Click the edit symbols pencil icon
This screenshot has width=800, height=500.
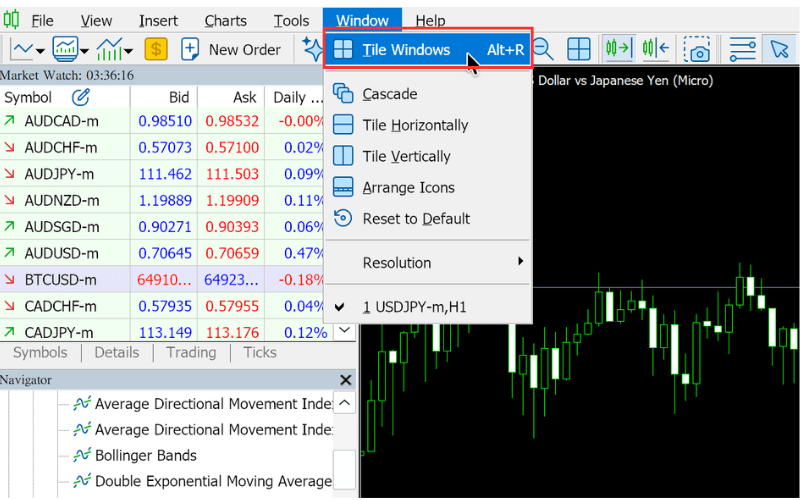click(x=81, y=97)
